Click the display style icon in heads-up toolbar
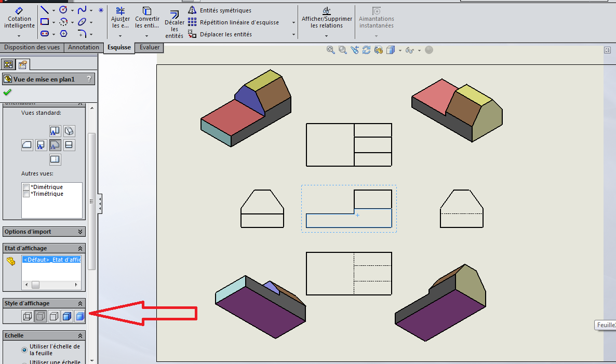 [390, 50]
